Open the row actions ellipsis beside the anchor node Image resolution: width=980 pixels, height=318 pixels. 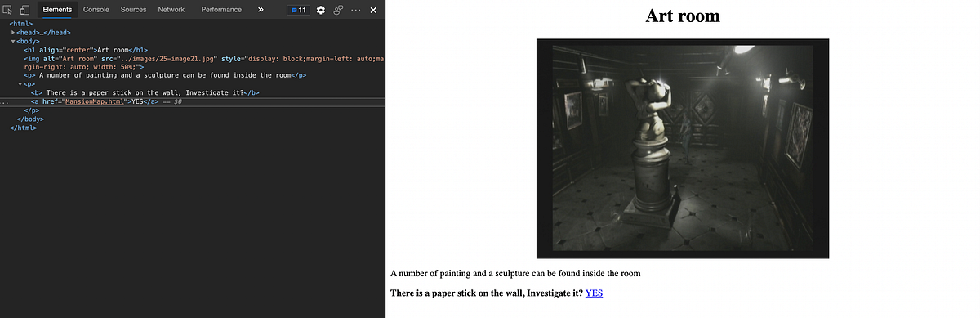click(5, 103)
